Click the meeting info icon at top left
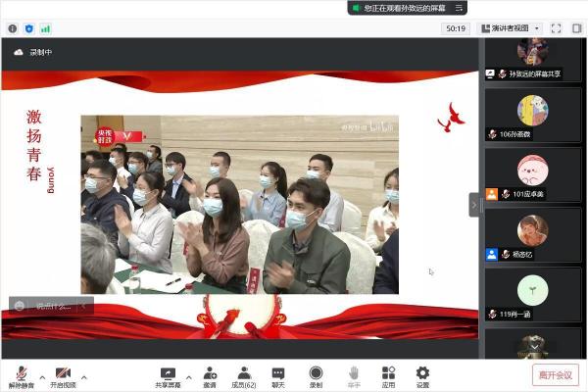Image resolution: width=588 pixels, height=392 pixels. [x=13, y=28]
